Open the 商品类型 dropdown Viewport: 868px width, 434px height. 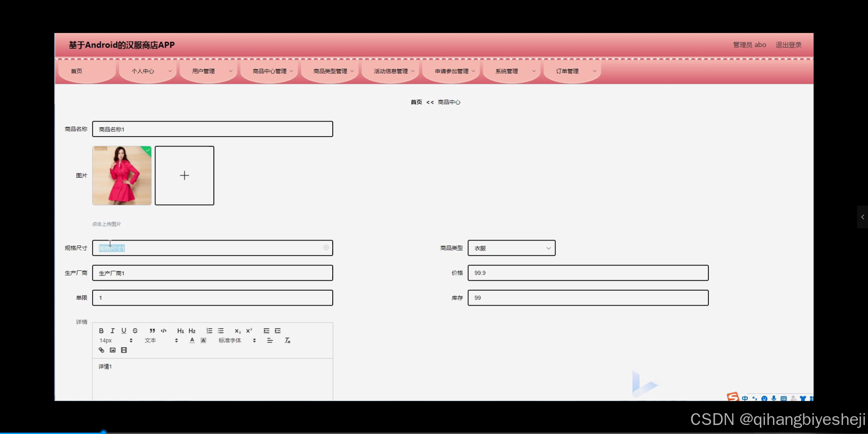(511, 248)
